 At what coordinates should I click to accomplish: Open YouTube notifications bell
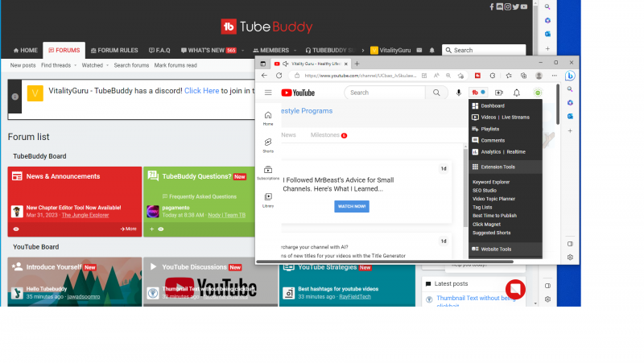pos(517,93)
